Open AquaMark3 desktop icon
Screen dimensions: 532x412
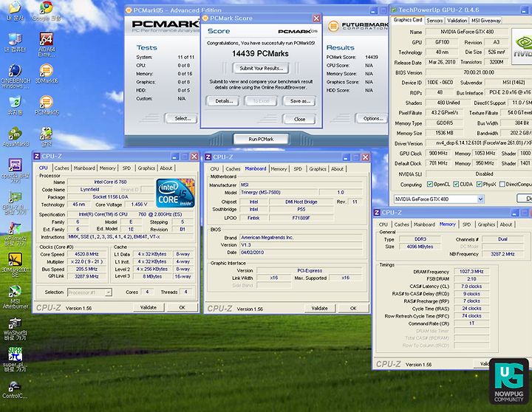point(16,137)
